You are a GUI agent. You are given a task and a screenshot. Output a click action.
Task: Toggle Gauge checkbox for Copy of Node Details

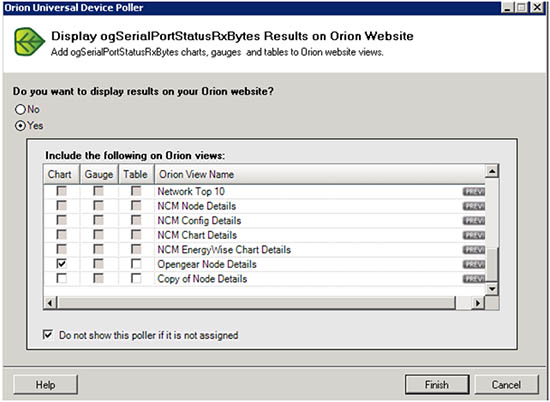point(99,279)
